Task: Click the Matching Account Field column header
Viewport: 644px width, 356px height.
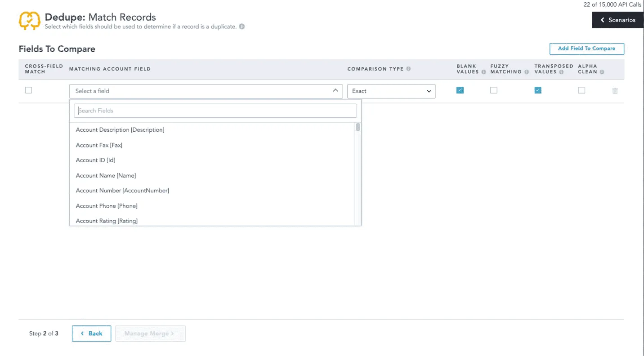Action: [110, 69]
